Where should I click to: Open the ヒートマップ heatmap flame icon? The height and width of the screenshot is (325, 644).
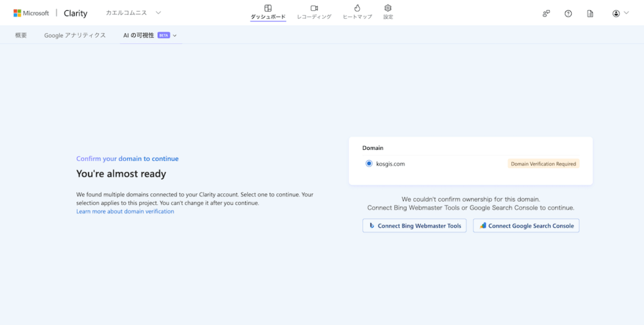pos(357,8)
